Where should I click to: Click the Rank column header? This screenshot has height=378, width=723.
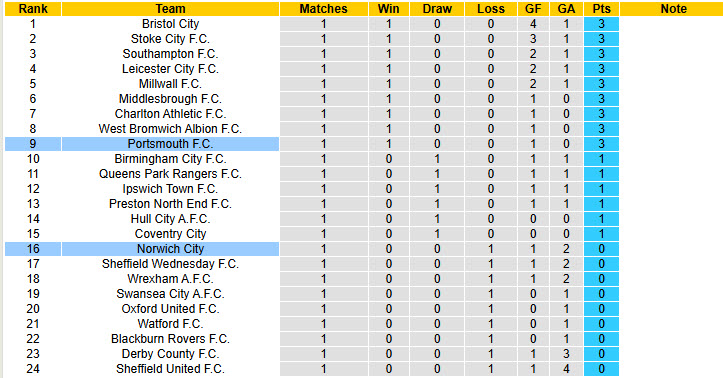33,9
